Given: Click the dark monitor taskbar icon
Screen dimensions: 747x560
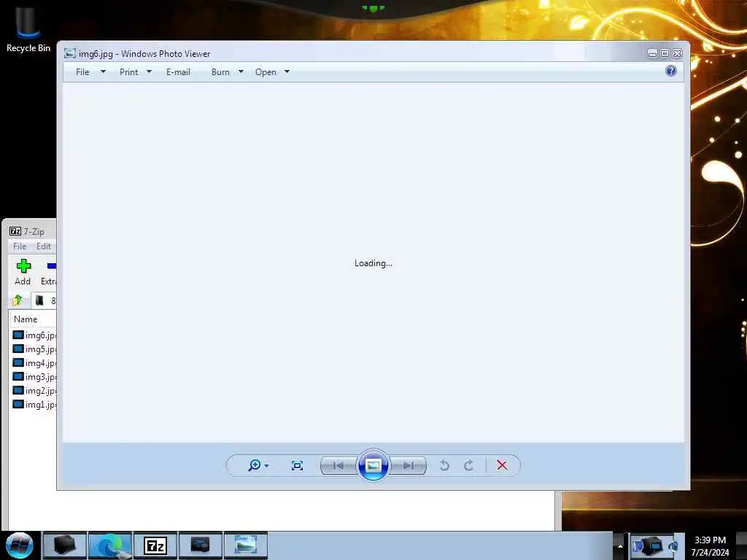Looking at the screenshot, I should click(x=200, y=545).
